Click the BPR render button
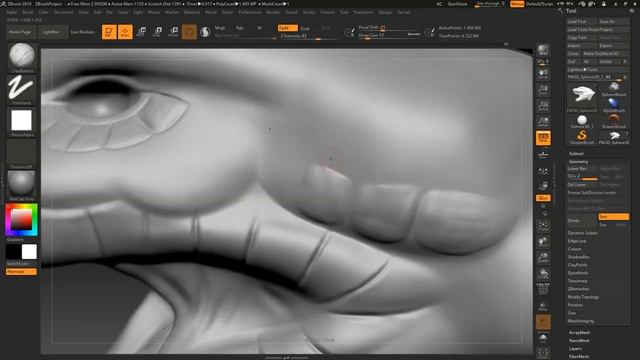This screenshot has width=640, height=360. 543,51
